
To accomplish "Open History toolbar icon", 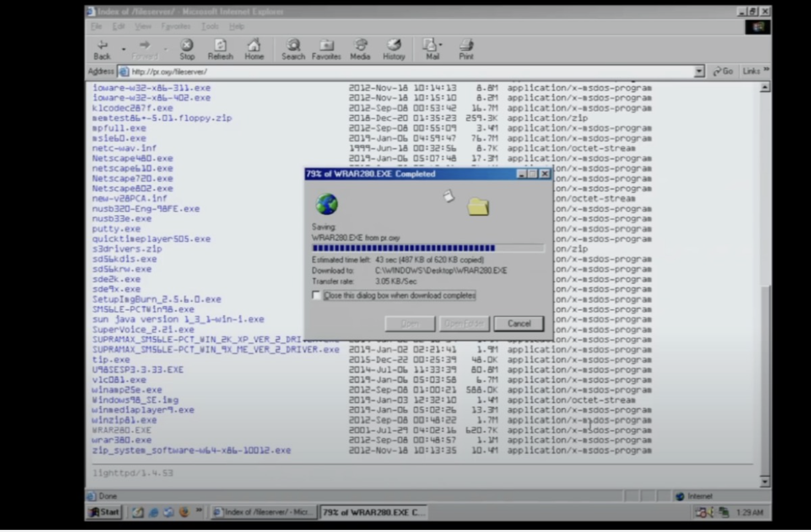I will pos(394,45).
